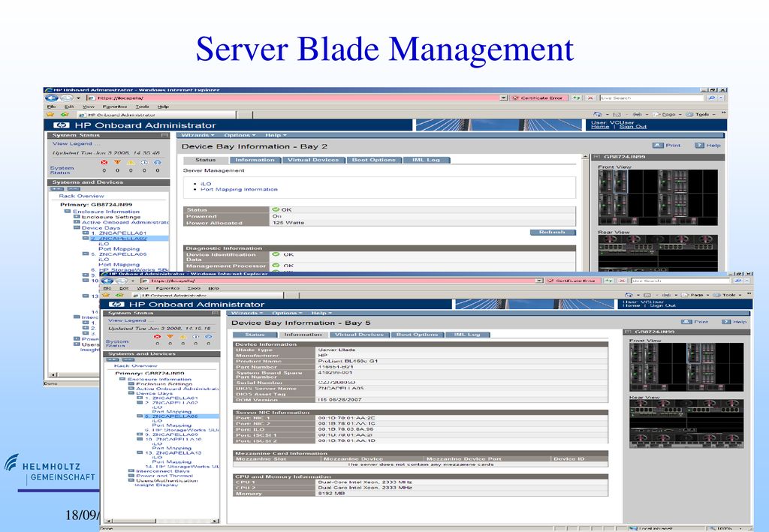Open Rack Overview link in Bay 2 window
Viewport: 769px width, 532px height.
tap(81, 196)
